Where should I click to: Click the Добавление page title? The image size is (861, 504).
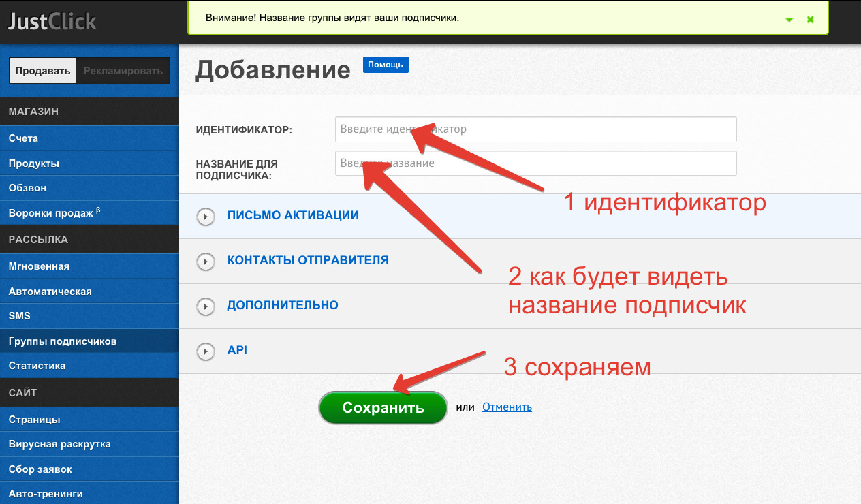(273, 69)
